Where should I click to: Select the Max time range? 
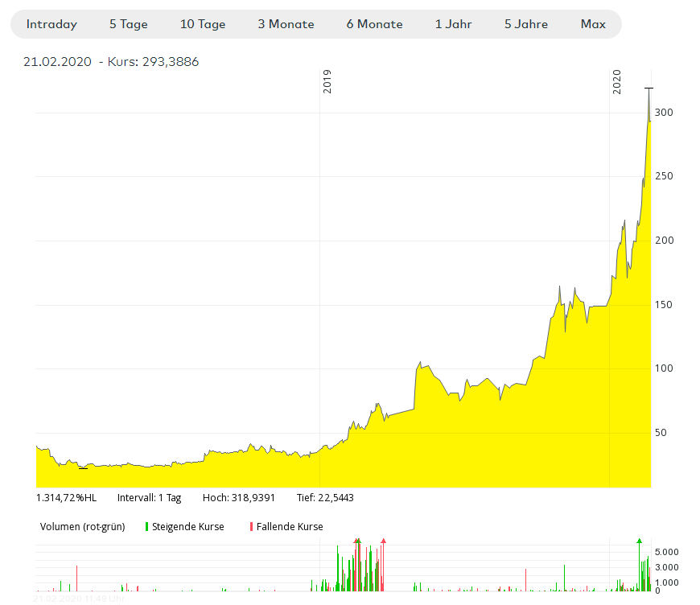593,24
